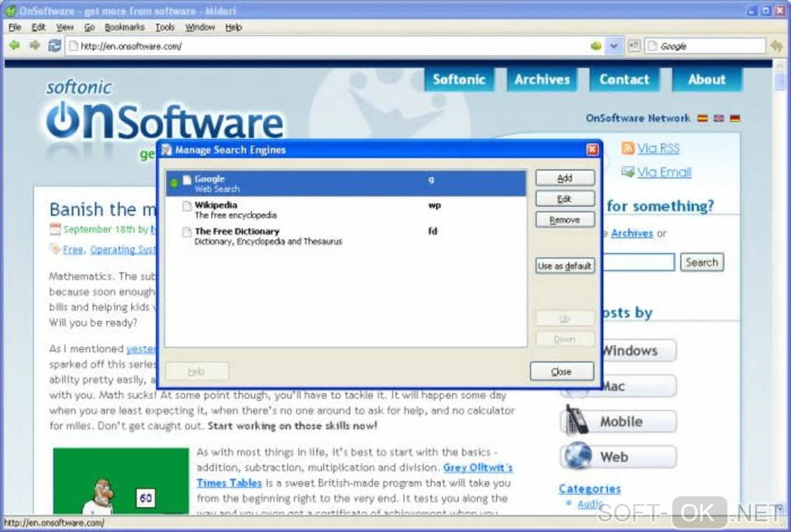The image size is (791, 532).
Task: Click the Times Tables link
Action: tap(229, 483)
